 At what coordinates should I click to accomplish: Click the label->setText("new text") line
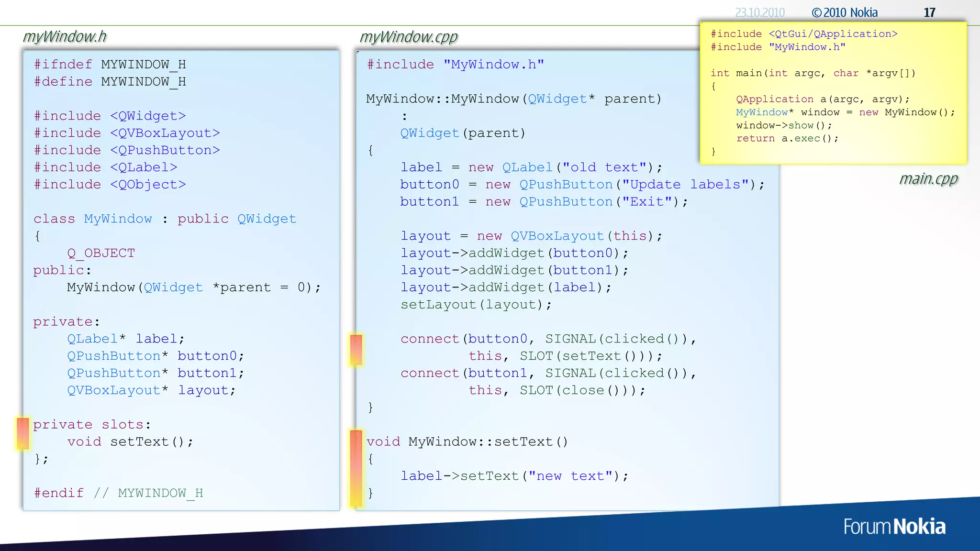[x=514, y=476]
